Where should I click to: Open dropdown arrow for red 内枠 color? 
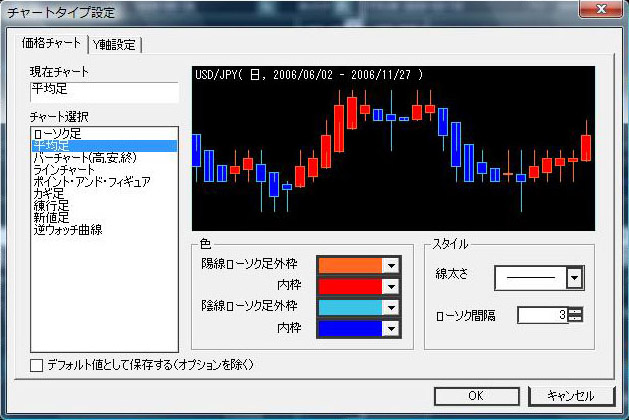391,286
